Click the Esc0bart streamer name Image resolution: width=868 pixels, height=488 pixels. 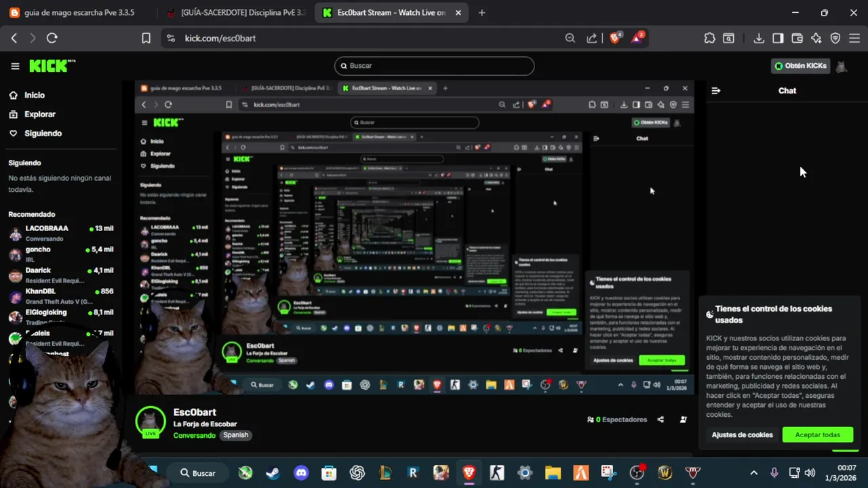[x=195, y=412]
